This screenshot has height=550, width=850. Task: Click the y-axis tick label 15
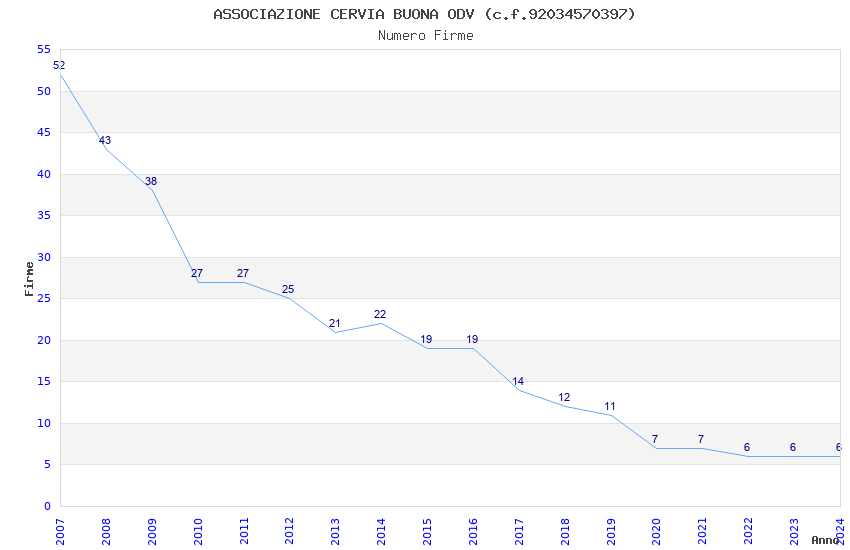(x=44, y=381)
